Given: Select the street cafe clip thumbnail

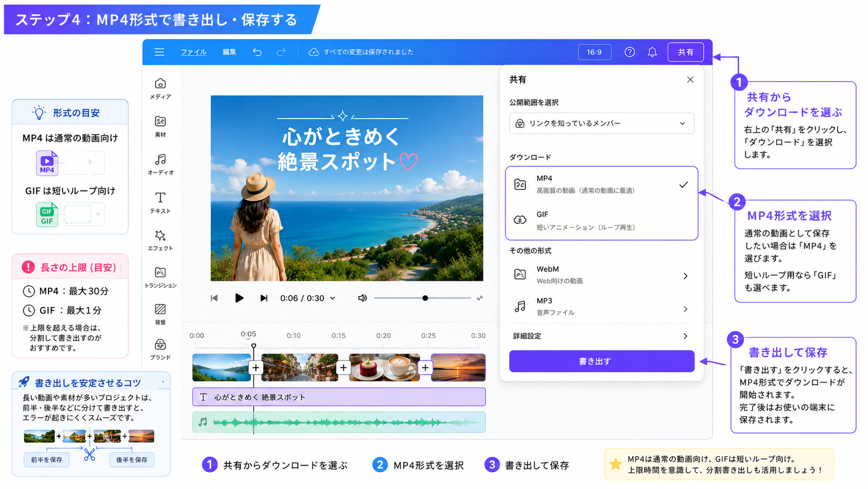Looking at the screenshot, I should tap(300, 367).
